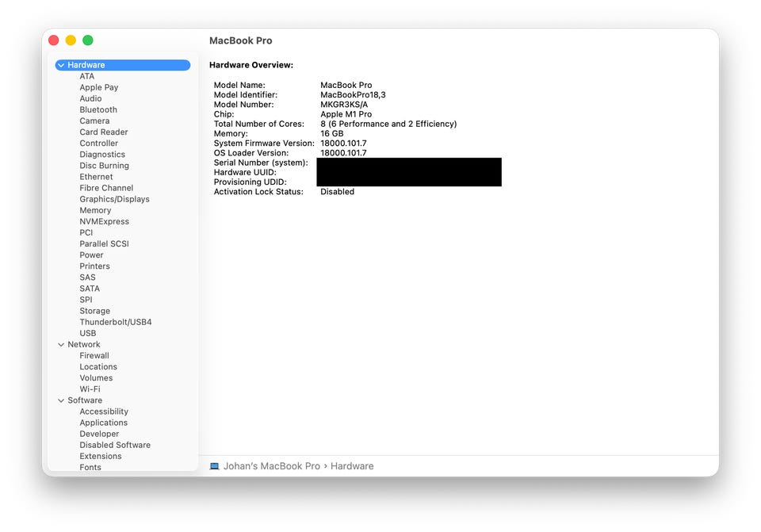Click the laptop icon in path bar
Viewport: 761px width, 532px height.
pyautogui.click(x=214, y=466)
